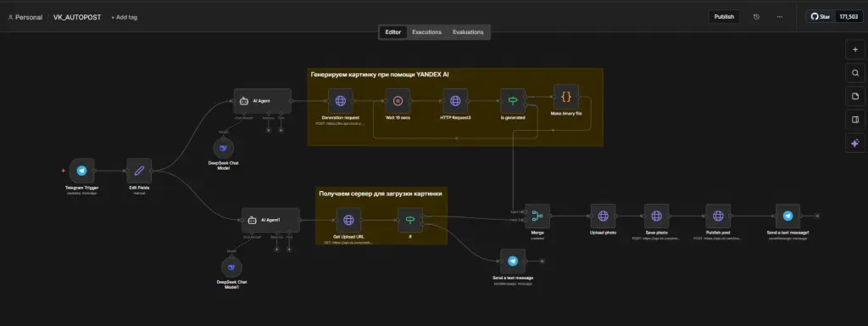This screenshot has height=326, width=868.
Task: Open the Publish post node
Action: click(x=718, y=216)
